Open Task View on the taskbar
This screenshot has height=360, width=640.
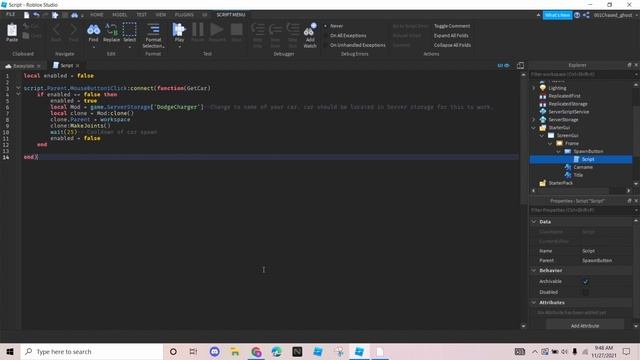click(193, 351)
